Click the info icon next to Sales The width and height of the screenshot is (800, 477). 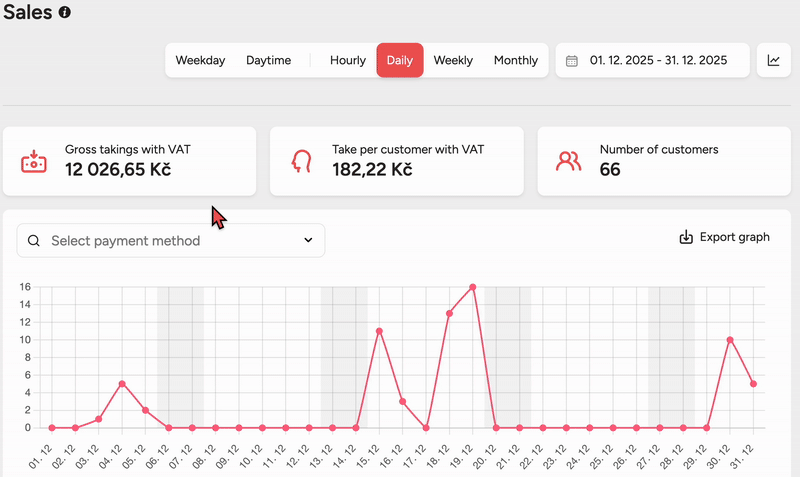[x=65, y=13]
